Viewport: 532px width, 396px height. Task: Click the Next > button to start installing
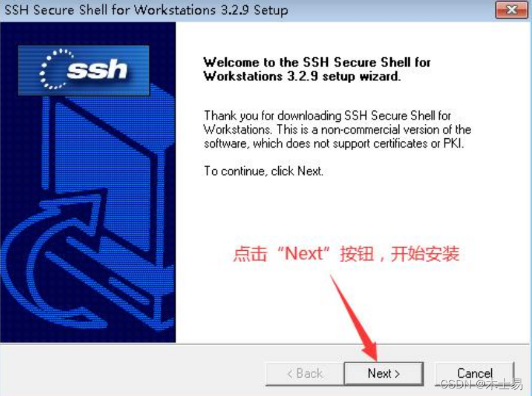point(384,373)
